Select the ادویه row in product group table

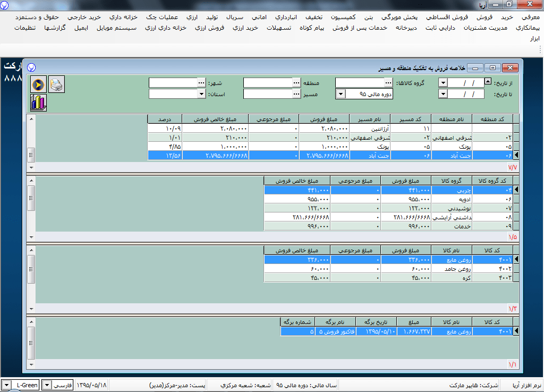[x=452, y=199]
